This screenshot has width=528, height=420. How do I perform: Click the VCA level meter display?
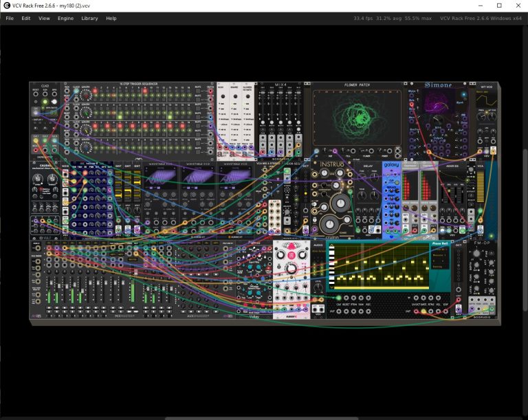pyautogui.click(x=481, y=186)
